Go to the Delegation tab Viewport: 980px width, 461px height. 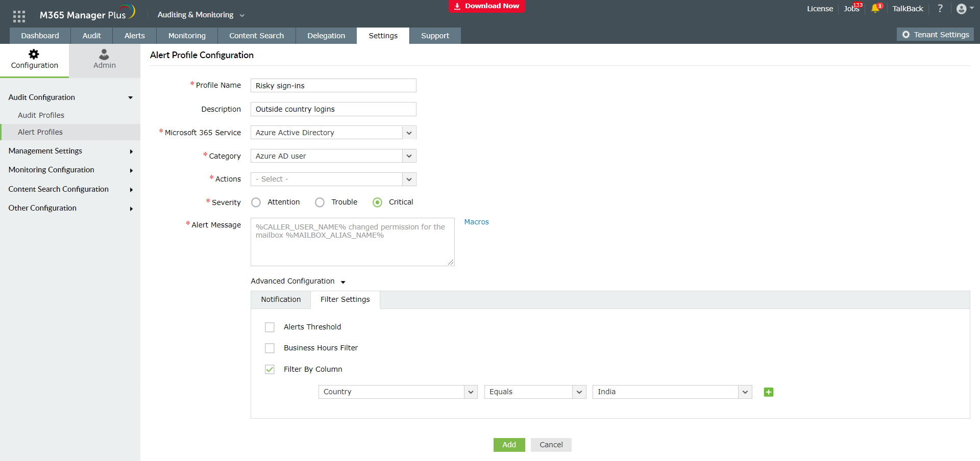click(x=326, y=35)
